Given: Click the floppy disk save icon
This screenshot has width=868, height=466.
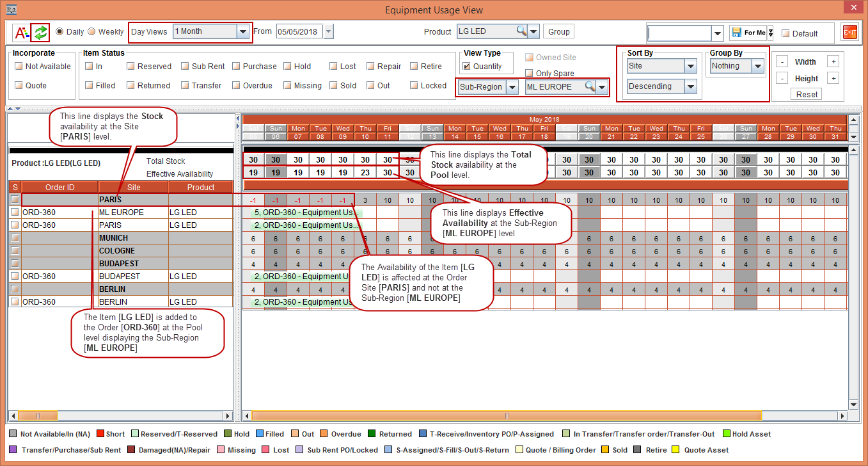Looking at the screenshot, I should (736, 33).
